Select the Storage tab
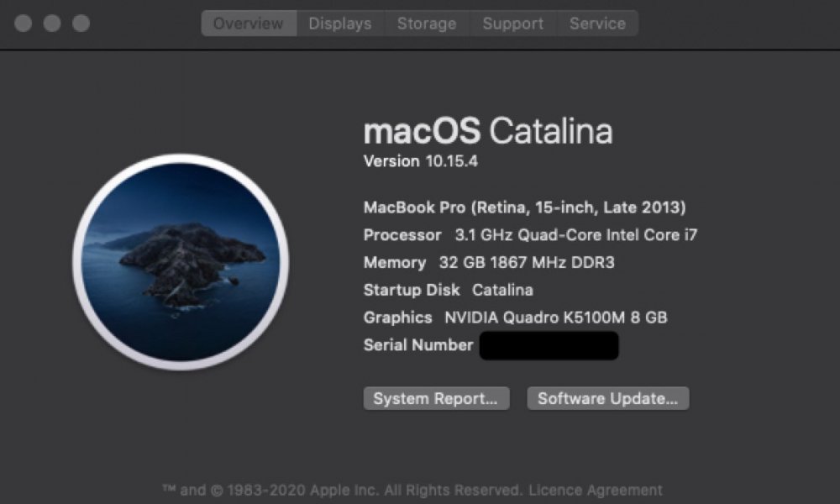The height and width of the screenshot is (504, 840). [427, 24]
